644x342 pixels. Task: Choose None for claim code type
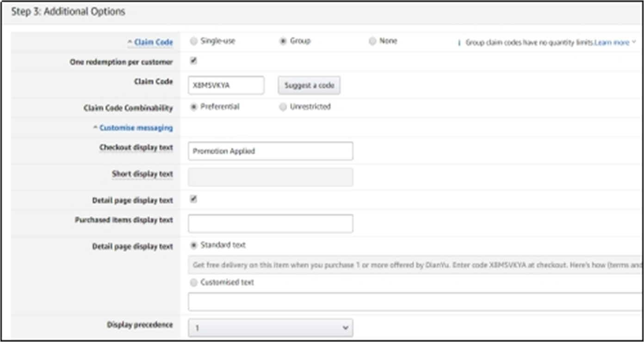click(372, 41)
